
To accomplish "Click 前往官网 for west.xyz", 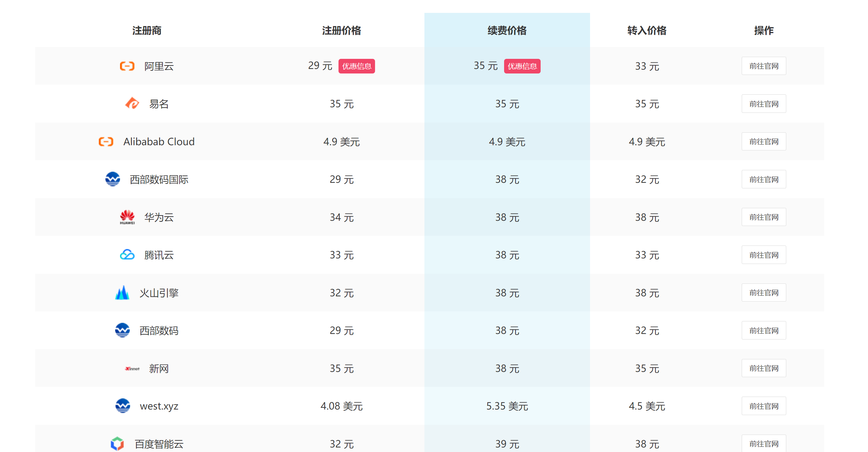I will 764,406.
